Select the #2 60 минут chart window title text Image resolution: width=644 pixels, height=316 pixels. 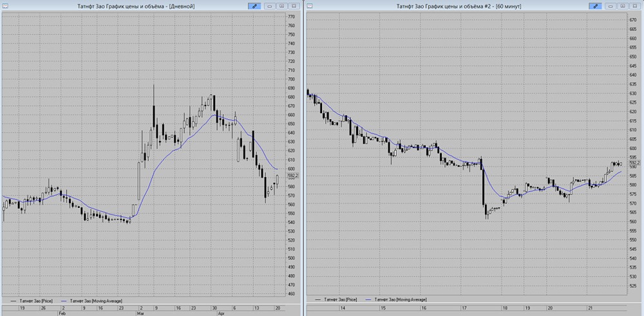click(459, 6)
